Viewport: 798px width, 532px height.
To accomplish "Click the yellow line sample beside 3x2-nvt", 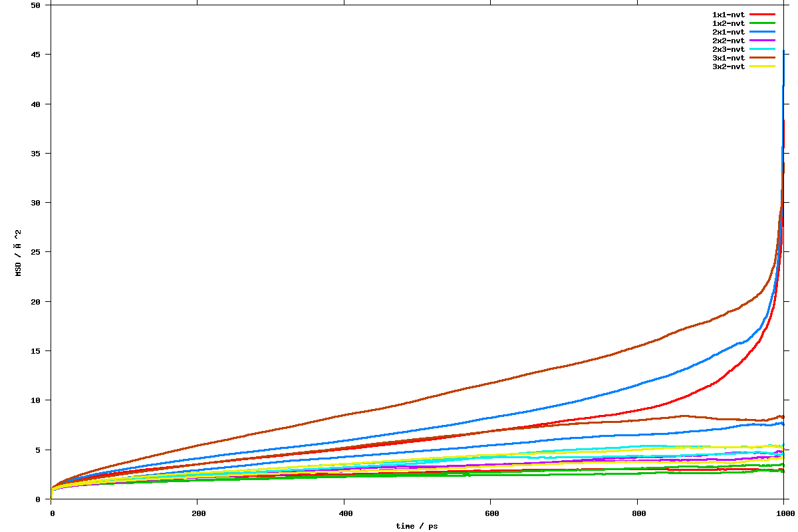I will [x=762, y=66].
